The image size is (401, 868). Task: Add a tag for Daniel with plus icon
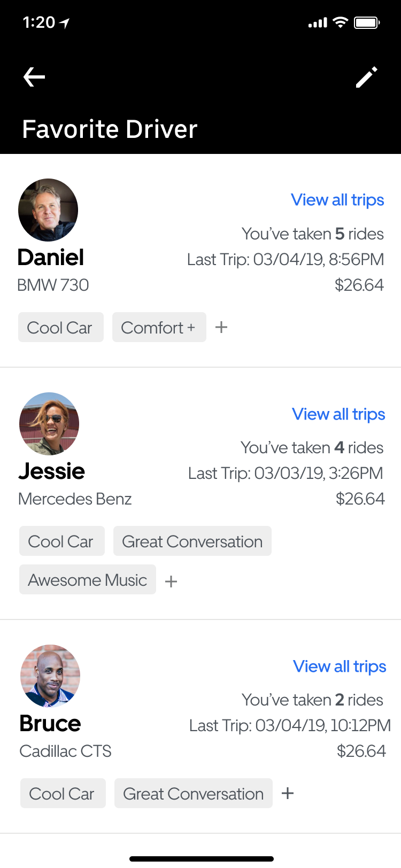tap(221, 327)
